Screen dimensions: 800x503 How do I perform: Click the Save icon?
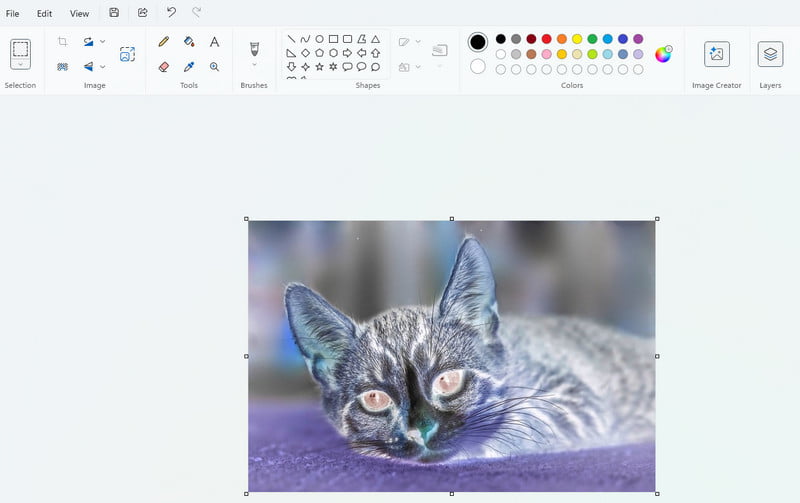[x=114, y=13]
